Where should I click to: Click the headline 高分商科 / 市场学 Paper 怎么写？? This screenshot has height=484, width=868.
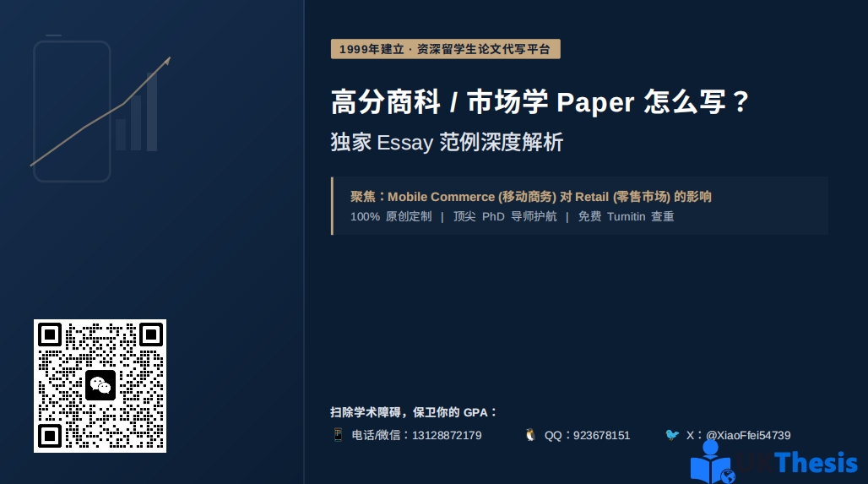point(540,102)
